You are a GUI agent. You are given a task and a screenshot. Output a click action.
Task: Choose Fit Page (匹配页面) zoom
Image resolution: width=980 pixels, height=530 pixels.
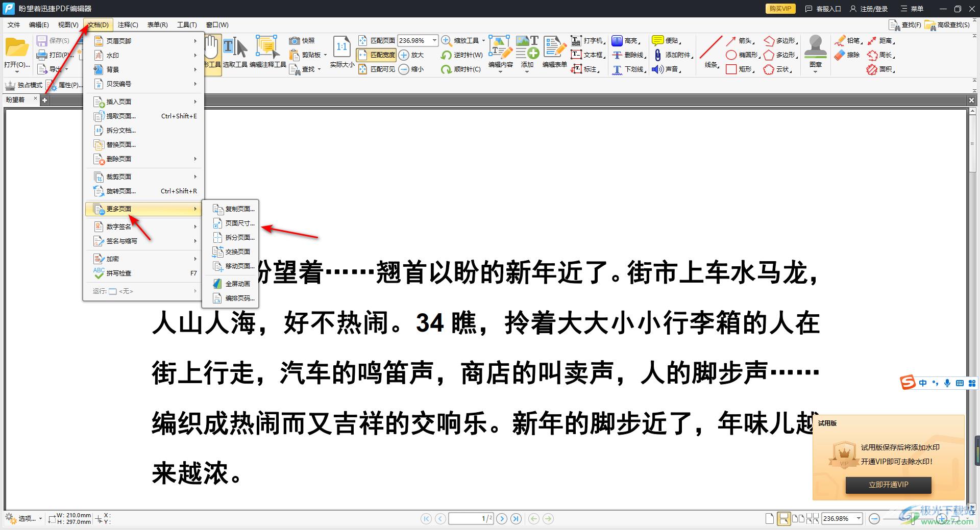click(x=377, y=40)
